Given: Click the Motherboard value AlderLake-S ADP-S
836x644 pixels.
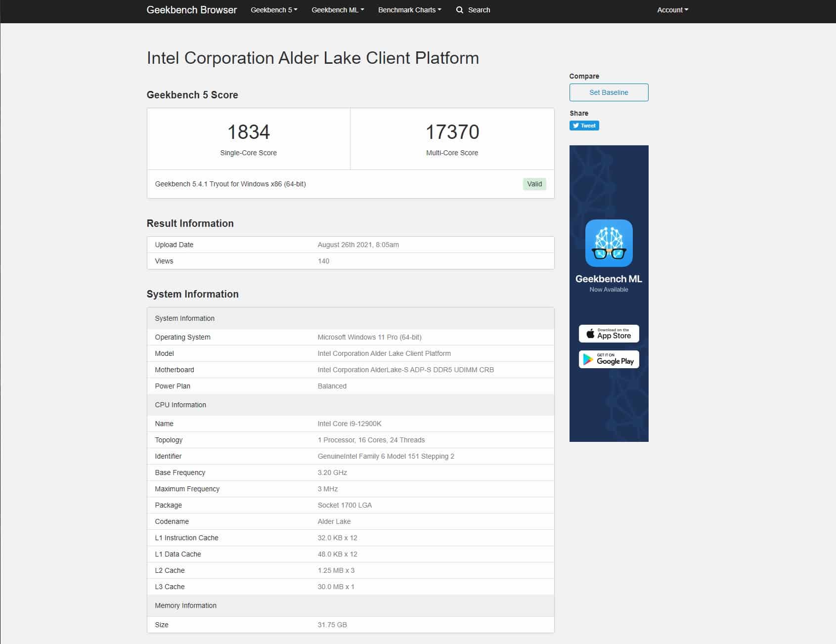Looking at the screenshot, I should 405,370.
